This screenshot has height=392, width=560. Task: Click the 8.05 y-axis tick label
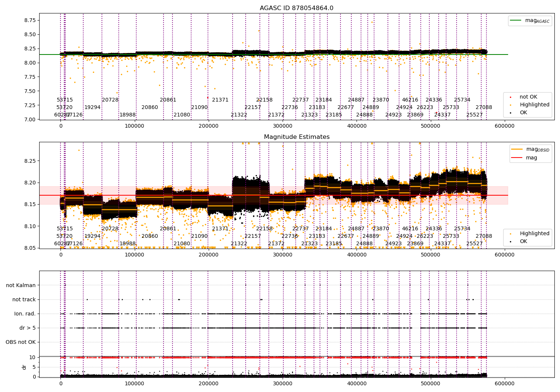point(29,248)
